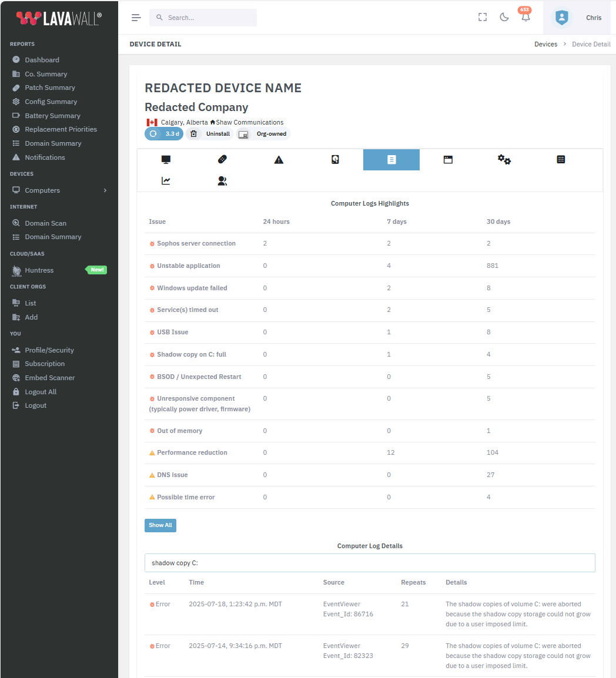Expand the grid apps tab in device detail
The width and height of the screenshot is (616, 678).
point(561,159)
